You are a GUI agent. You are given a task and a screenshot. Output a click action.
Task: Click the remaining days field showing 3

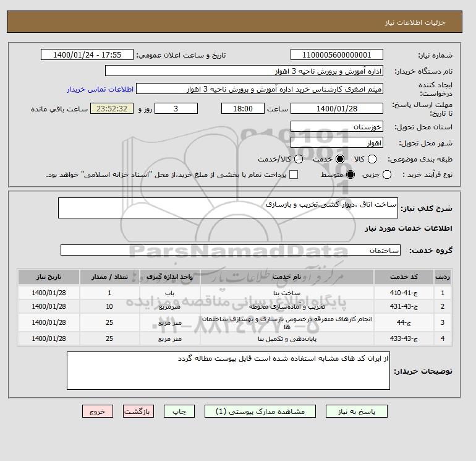click(176, 108)
